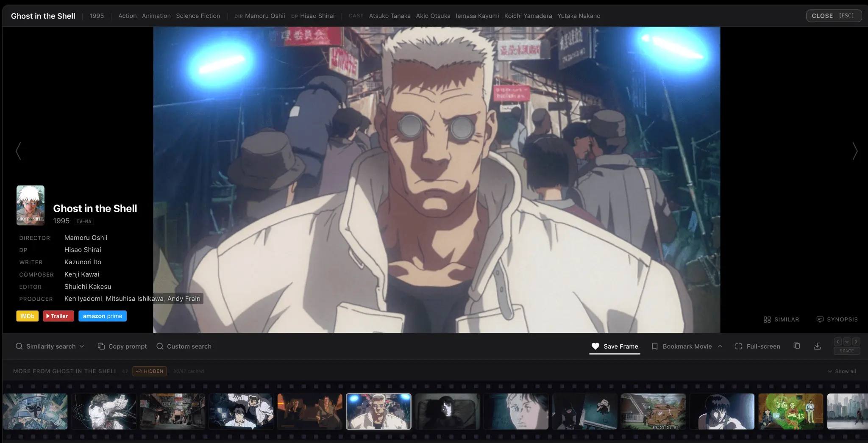The width and height of the screenshot is (868, 443).
Task: Click writer Kazunori Ito
Action: [x=83, y=262]
